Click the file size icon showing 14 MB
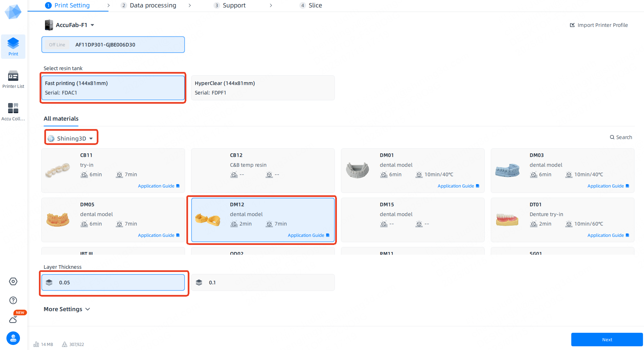 36,344
